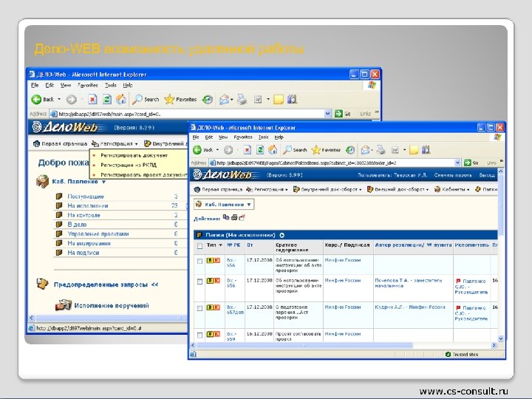This screenshot has width=532, height=399.
Task: Expand Каб. Павленко arrow in rear window
Action: [104, 182]
